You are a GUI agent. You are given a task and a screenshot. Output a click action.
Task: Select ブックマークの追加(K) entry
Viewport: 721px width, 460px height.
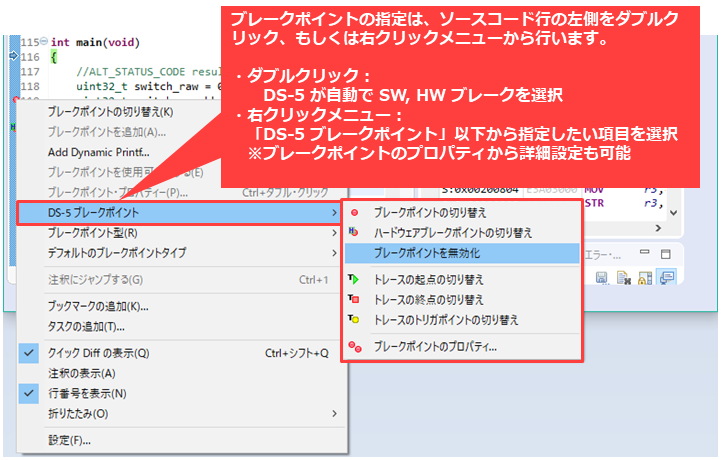pos(182,306)
